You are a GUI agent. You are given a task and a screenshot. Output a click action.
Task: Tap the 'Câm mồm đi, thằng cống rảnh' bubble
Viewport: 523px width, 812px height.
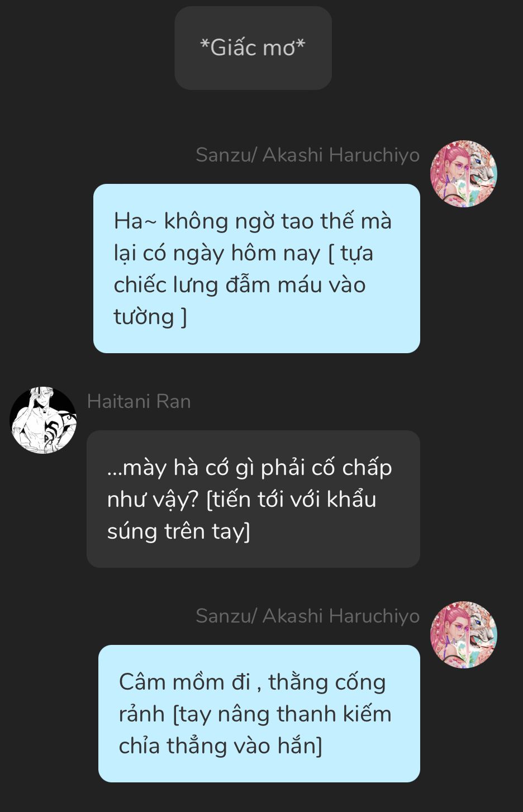coord(259,714)
